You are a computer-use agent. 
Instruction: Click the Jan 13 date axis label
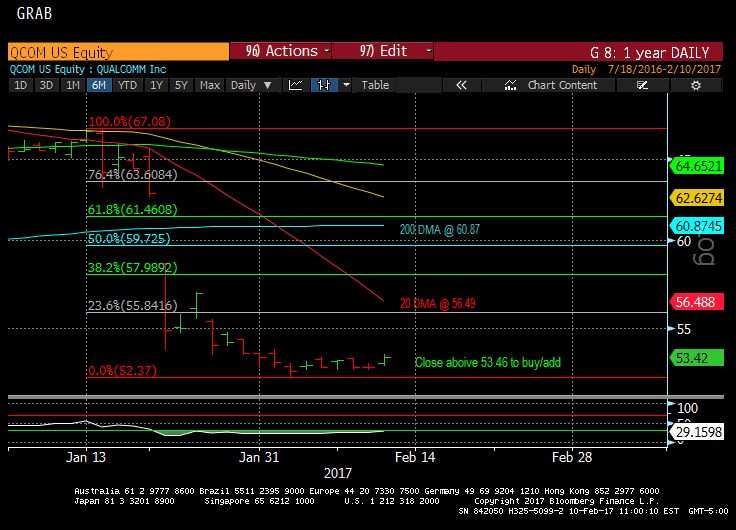pos(86,457)
